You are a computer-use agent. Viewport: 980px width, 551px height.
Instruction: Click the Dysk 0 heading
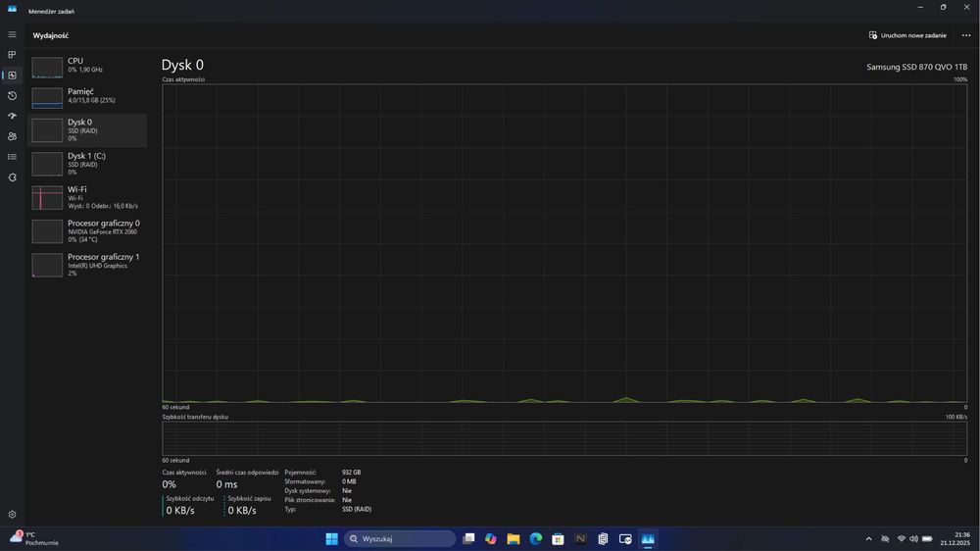(x=182, y=65)
